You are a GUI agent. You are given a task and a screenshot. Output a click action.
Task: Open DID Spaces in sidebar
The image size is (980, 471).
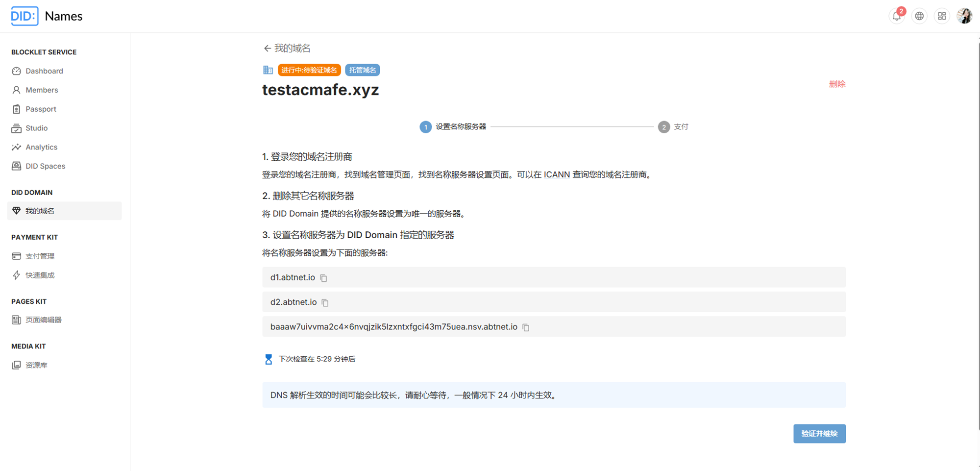(x=45, y=166)
